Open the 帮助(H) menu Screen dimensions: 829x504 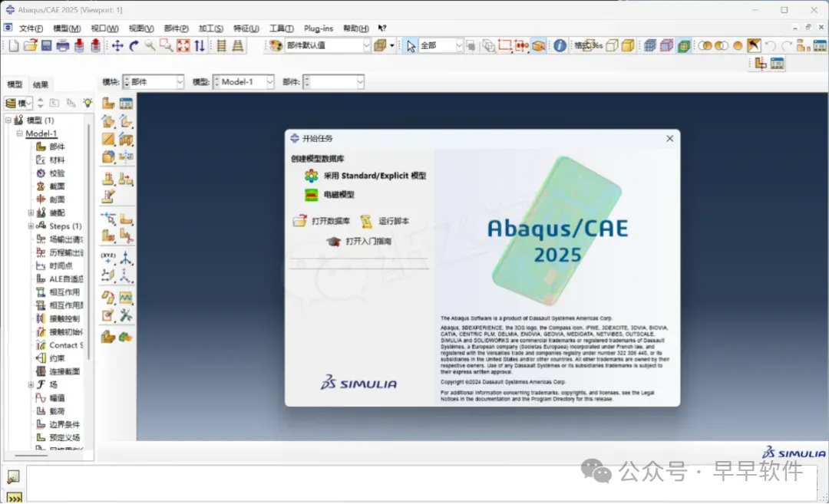(x=356, y=28)
